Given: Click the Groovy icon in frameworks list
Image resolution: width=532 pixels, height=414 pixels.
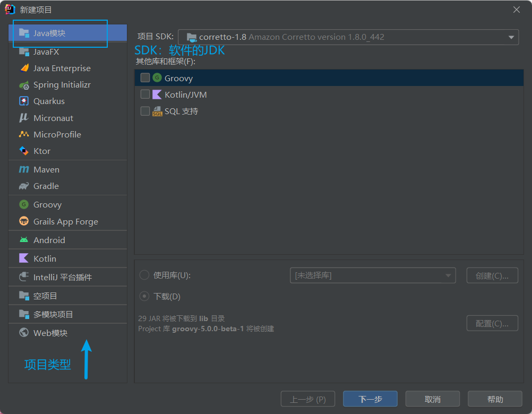Looking at the screenshot, I should (157, 77).
